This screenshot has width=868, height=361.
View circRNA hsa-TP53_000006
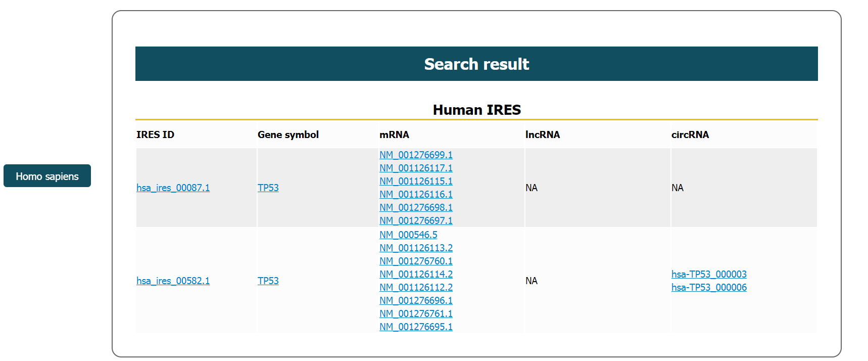coord(709,287)
